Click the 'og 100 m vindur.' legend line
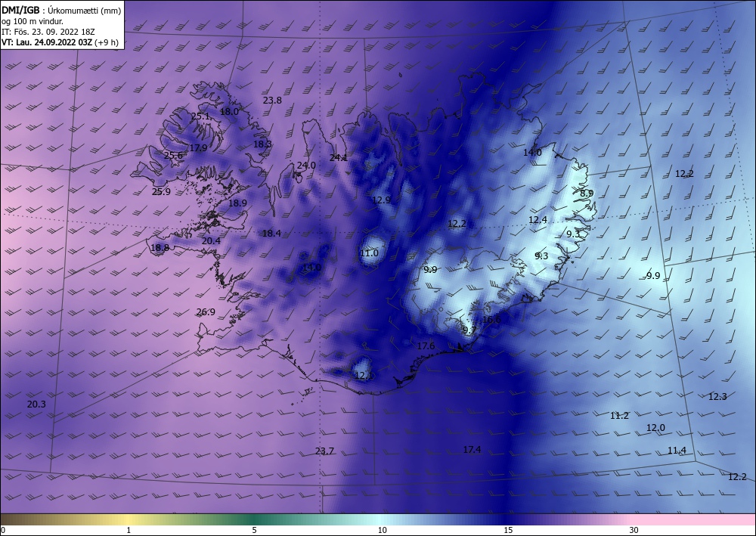The image size is (756, 536). 33,21
